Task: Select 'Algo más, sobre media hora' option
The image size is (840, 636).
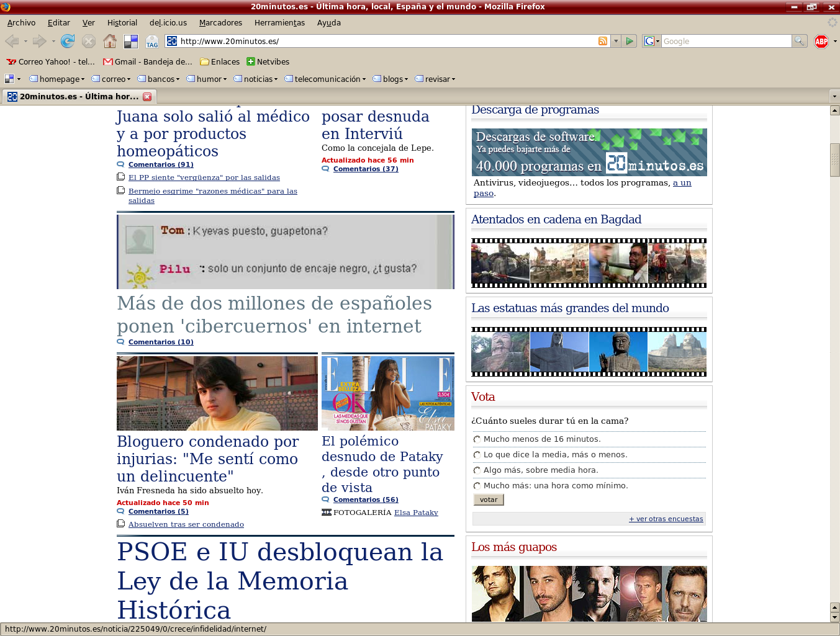Action: point(477,470)
